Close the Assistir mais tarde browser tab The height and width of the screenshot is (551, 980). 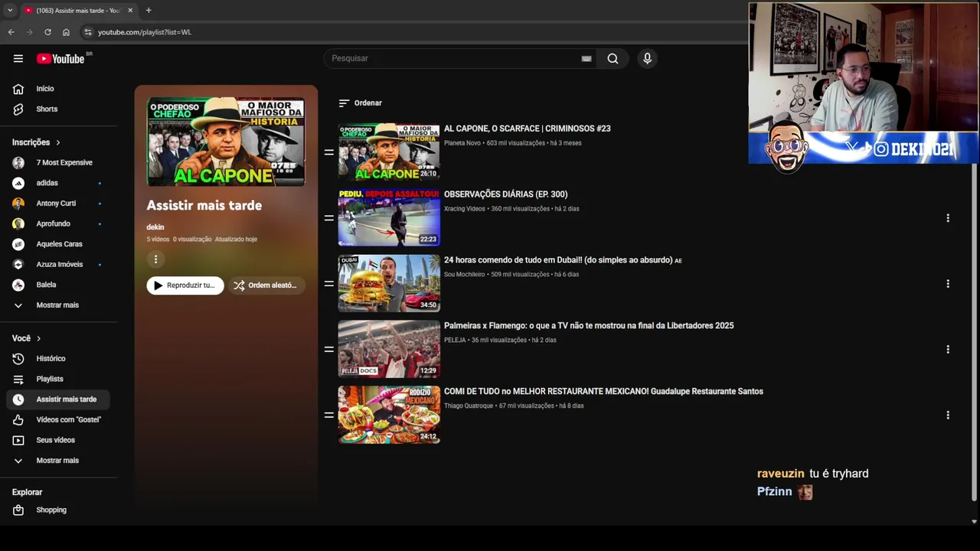coord(130,10)
